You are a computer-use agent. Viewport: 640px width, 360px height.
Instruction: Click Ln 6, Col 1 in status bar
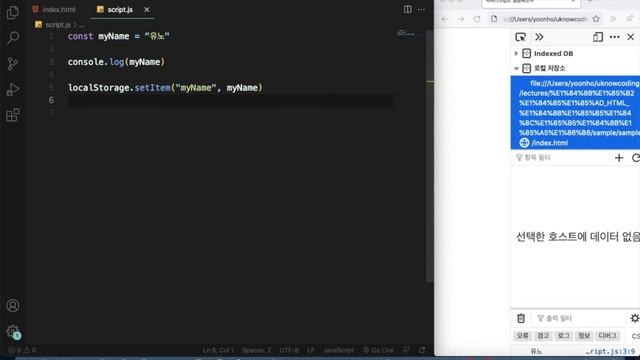pyautogui.click(x=218, y=350)
